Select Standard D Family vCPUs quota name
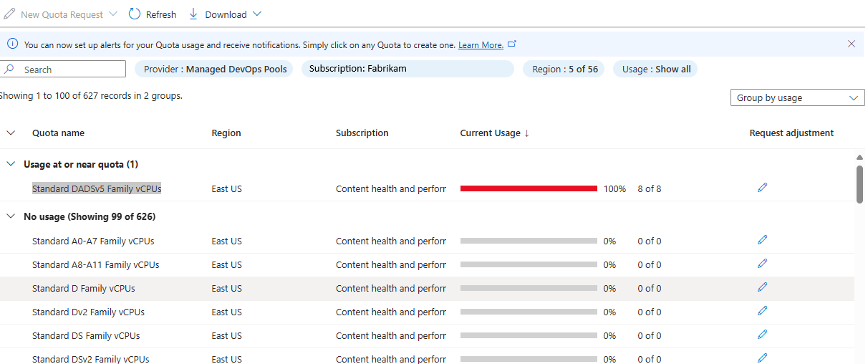Viewport: 868px width, 364px height. (84, 288)
